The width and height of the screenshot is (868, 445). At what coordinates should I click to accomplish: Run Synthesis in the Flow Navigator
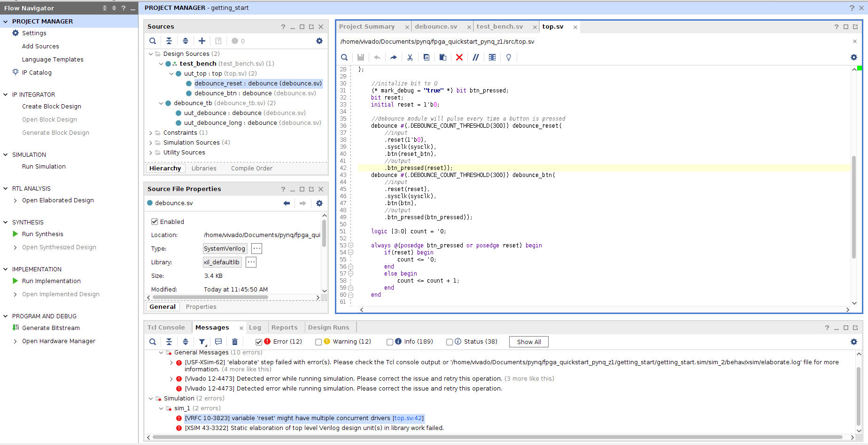tap(42, 234)
